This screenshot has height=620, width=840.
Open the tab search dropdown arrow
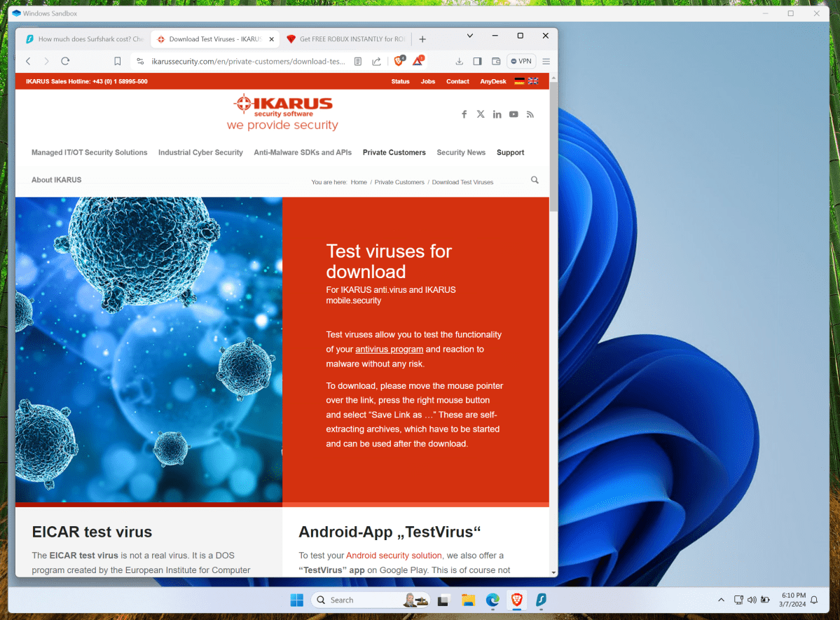[469, 35]
